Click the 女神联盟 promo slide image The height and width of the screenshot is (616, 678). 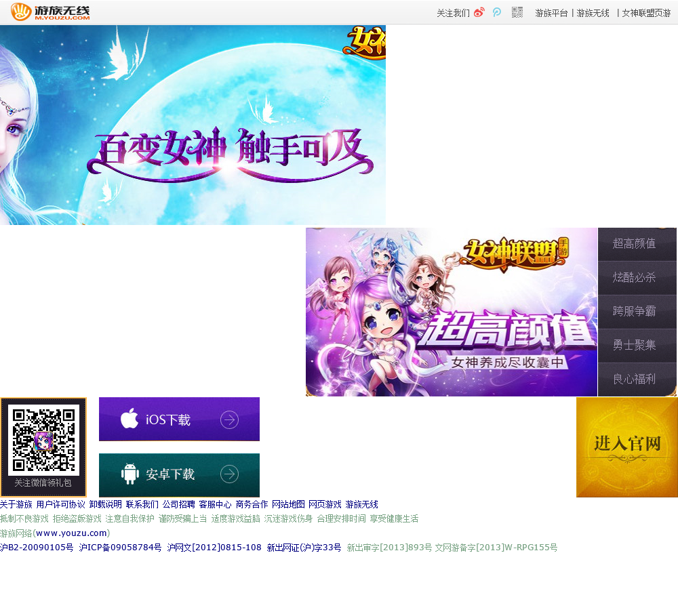[452, 312]
